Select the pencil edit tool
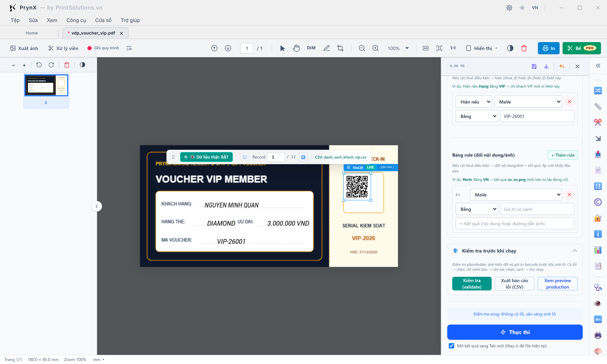 327,48
